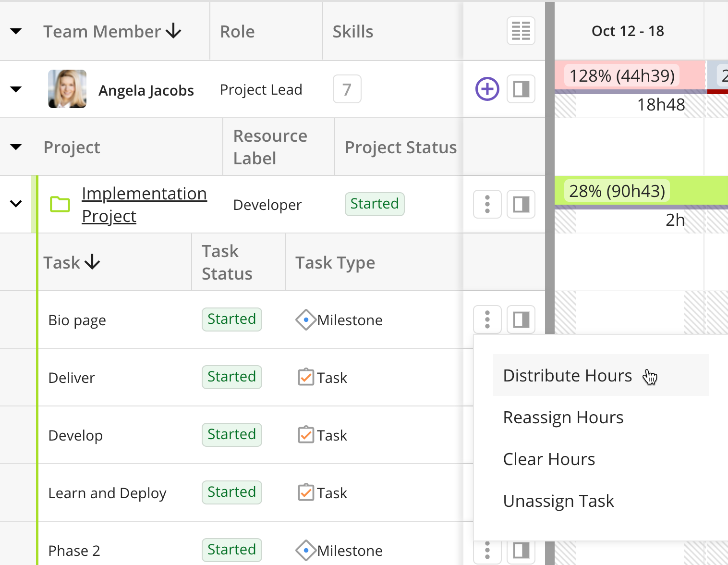
Task: Open three-dot menu for Implementation Project
Action: (487, 204)
